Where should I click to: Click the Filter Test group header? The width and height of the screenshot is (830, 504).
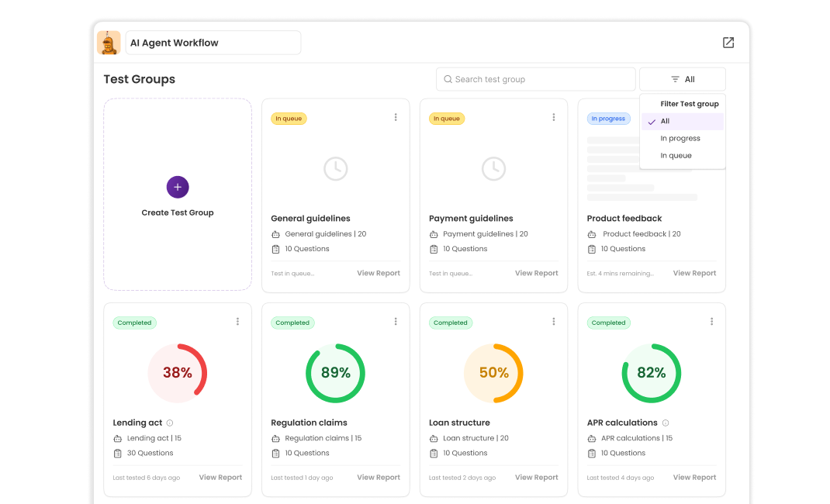[x=689, y=104]
